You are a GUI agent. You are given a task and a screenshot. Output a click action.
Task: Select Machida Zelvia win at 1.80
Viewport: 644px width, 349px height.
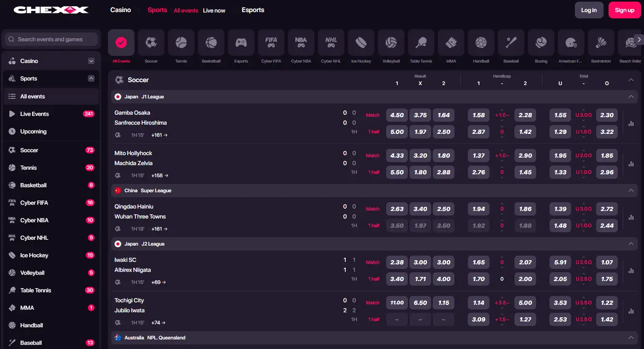(x=444, y=156)
